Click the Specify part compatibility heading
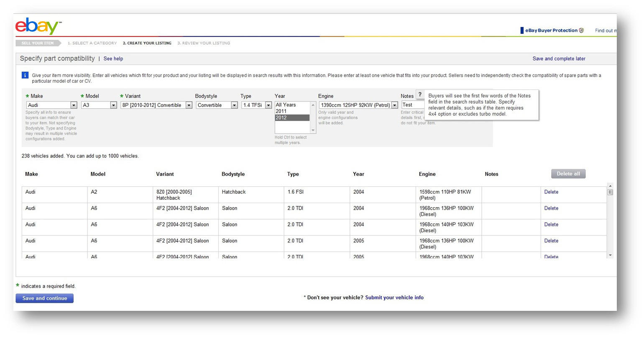Viewport: 644px width, 338px height. (57, 58)
